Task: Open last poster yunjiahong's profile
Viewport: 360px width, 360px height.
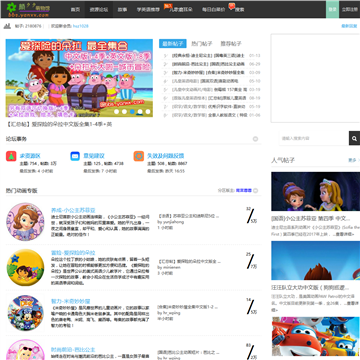Action: tap(171, 222)
